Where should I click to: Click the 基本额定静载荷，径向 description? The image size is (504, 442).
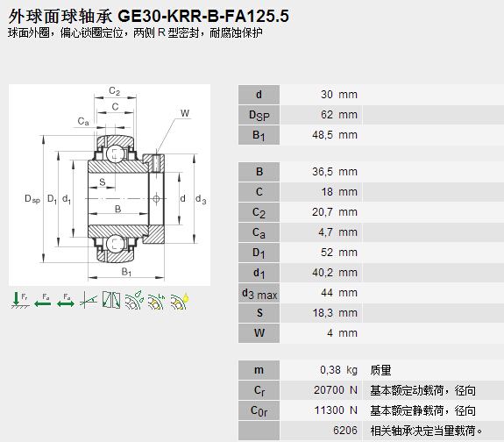pyautogui.click(x=422, y=410)
